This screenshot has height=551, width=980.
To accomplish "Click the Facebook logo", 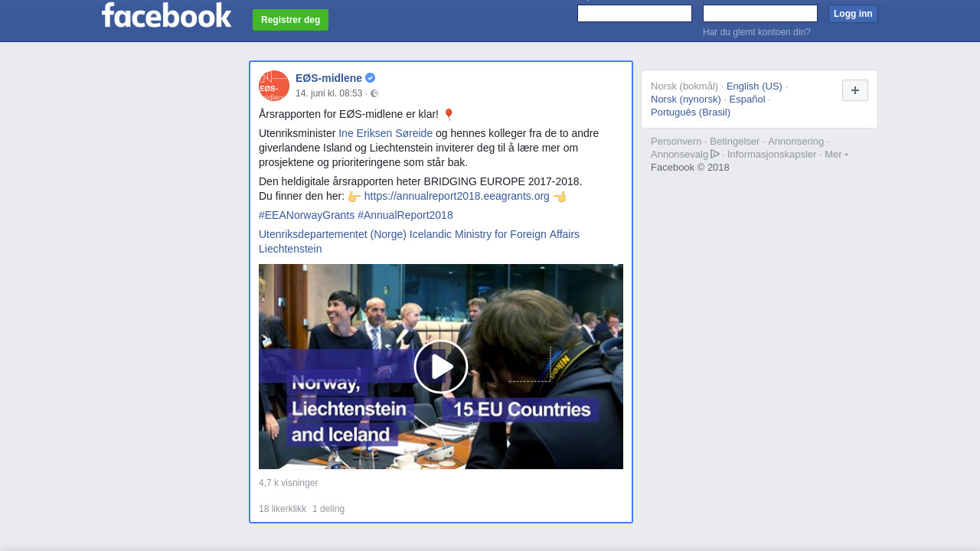I will tap(166, 15).
